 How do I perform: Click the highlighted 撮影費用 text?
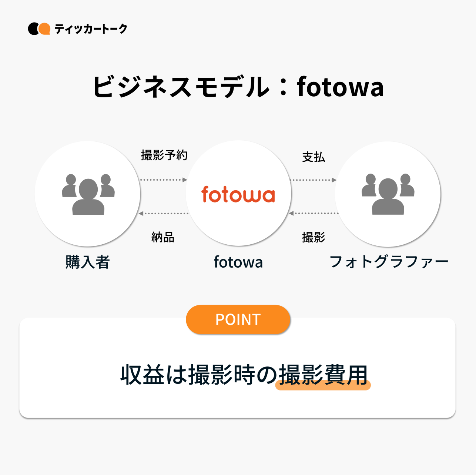click(x=323, y=375)
